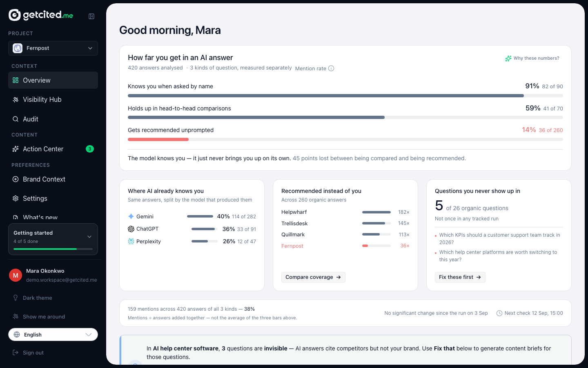Click the arrow in Fix these first button
588x368 pixels.
(479, 277)
